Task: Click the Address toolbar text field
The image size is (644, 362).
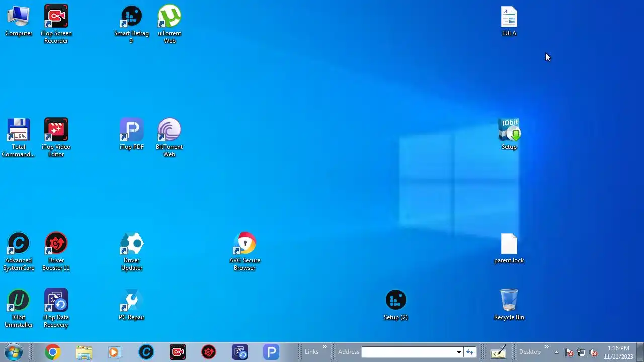Action: [x=409, y=352]
